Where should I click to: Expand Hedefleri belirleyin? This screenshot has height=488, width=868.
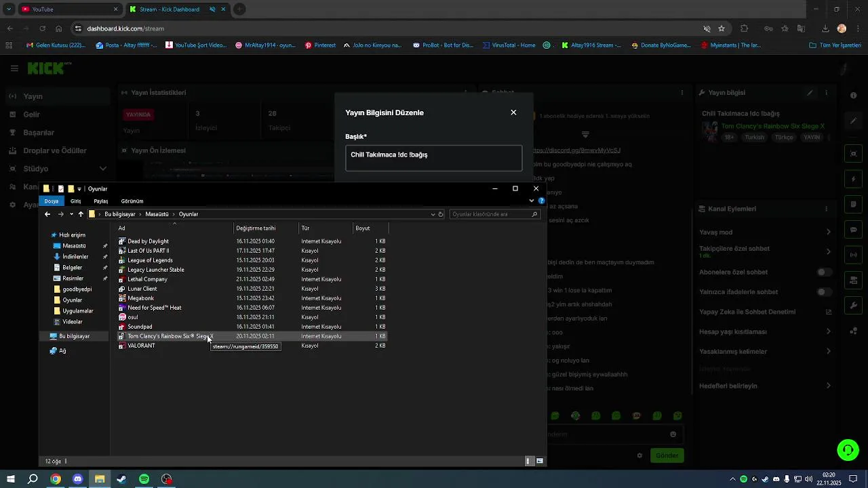click(x=828, y=386)
